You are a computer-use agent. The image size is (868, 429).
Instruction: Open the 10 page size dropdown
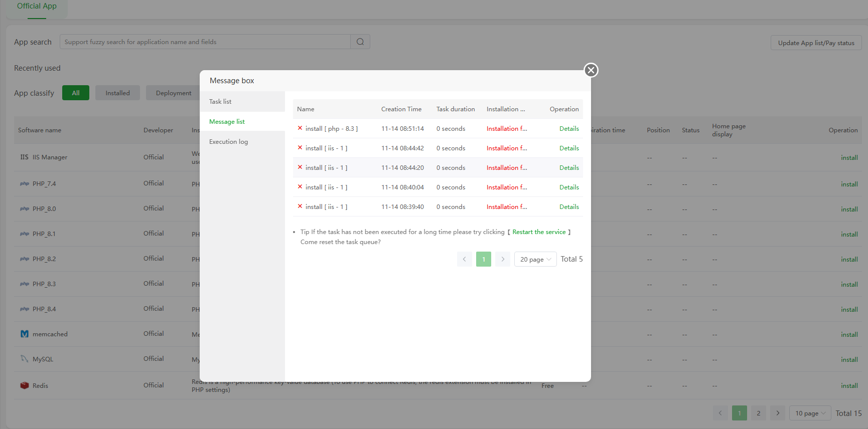(x=810, y=413)
